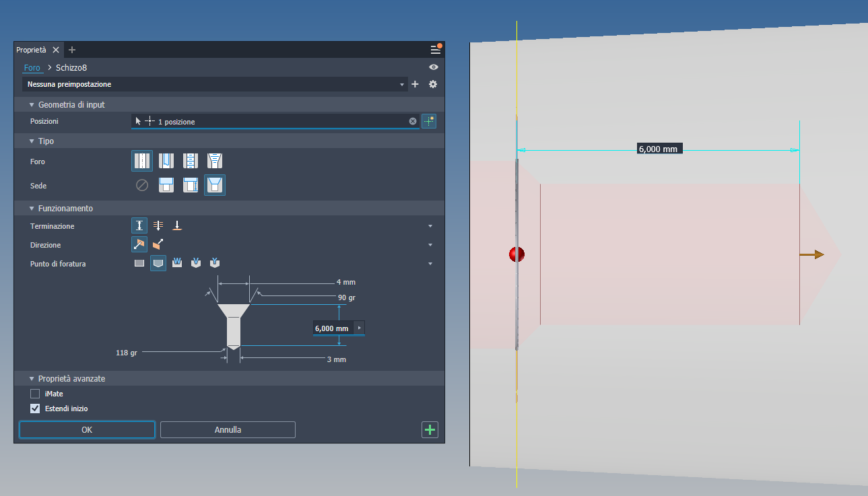Set termination to through all
The image size is (868, 496).
click(x=158, y=225)
